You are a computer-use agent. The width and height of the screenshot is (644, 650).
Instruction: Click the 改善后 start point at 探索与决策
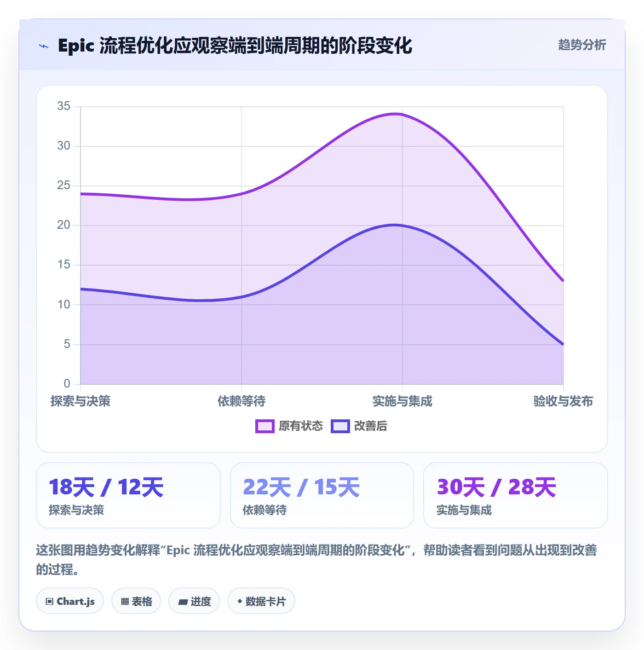coord(80,289)
